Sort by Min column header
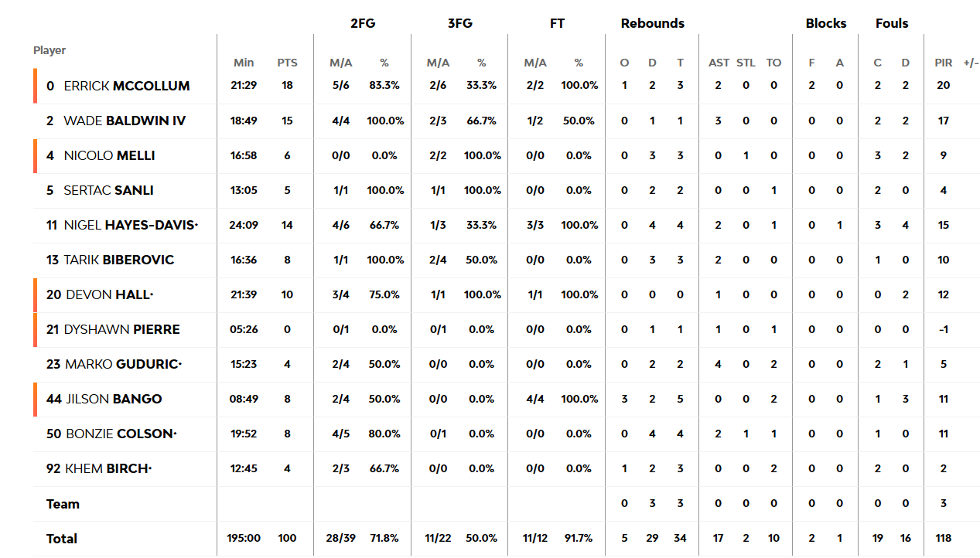This screenshot has height=558, width=980. pos(244,63)
